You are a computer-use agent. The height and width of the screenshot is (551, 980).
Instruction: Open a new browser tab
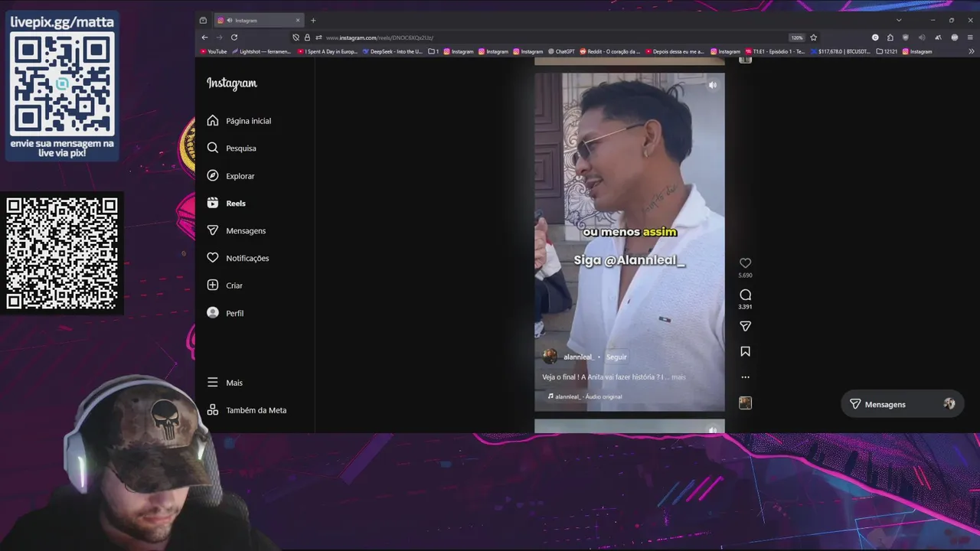click(313, 21)
